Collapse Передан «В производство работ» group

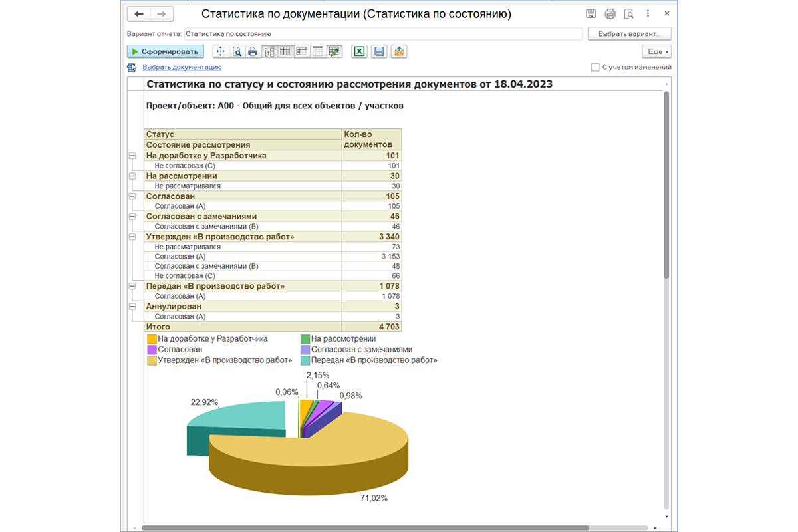132,286
